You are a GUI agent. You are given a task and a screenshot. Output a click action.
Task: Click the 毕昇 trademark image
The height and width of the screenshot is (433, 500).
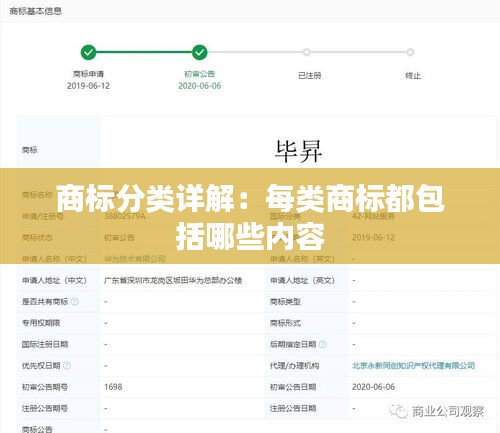click(298, 152)
